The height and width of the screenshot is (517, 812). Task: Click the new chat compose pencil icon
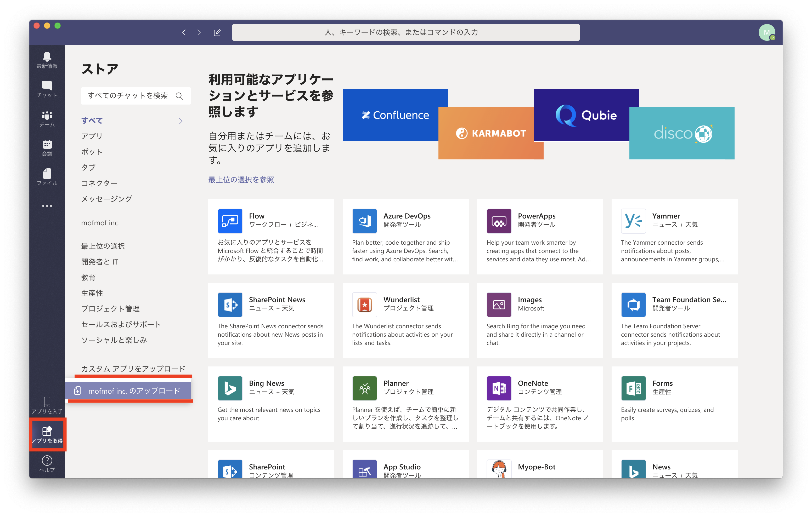[217, 32]
